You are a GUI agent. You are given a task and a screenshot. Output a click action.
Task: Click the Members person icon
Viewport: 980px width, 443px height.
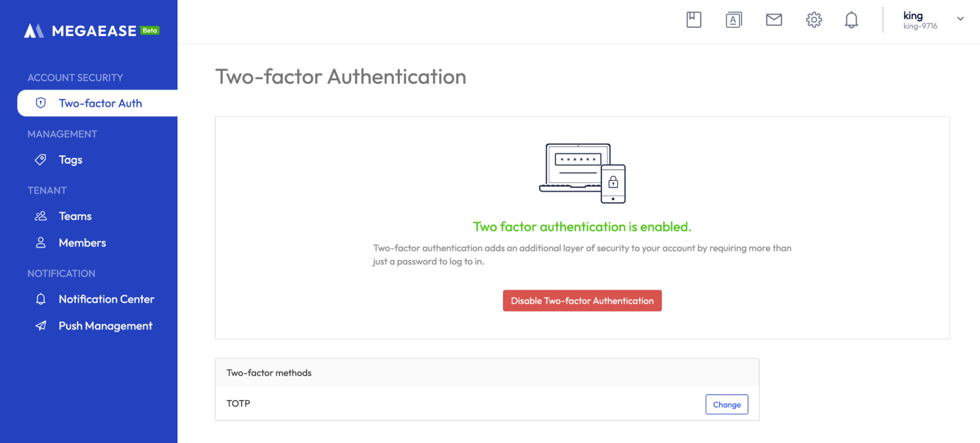(x=41, y=243)
